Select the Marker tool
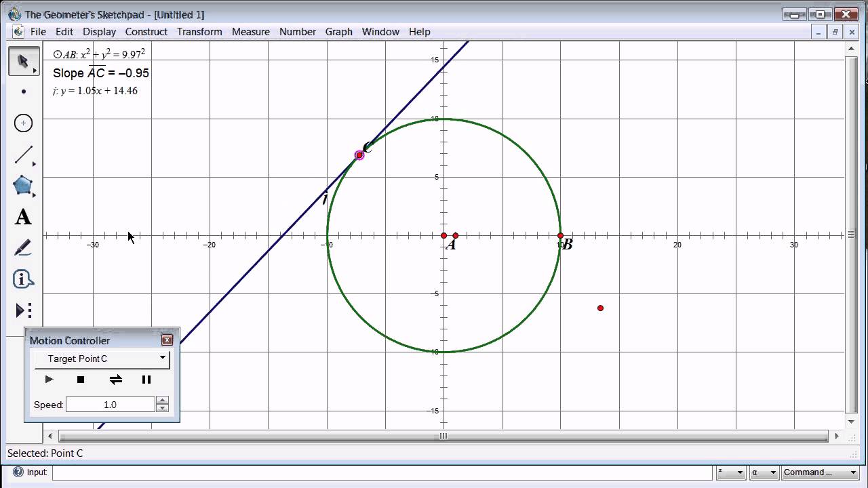Viewport: 868px width, 488px height. (23, 247)
